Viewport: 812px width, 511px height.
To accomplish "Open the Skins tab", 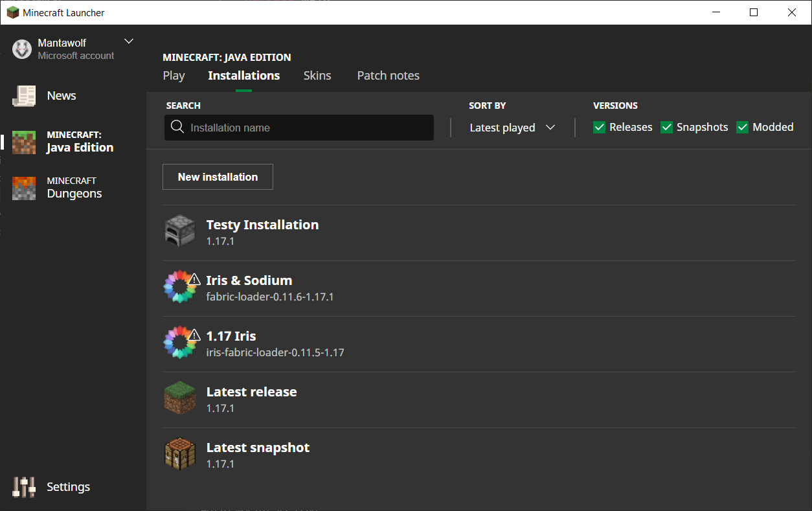I will [x=317, y=76].
